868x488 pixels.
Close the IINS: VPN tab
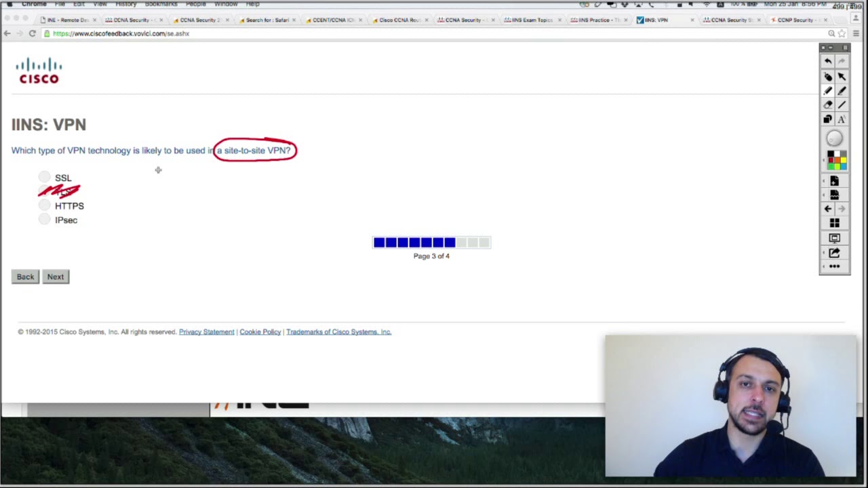point(692,20)
